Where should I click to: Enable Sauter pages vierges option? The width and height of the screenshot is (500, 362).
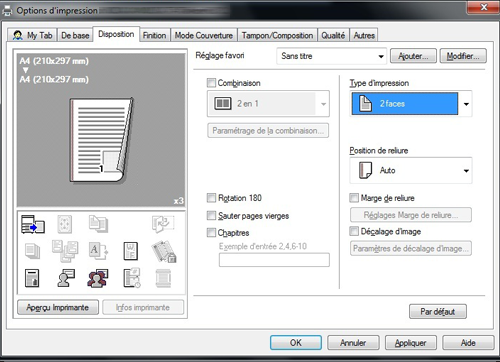tap(211, 215)
